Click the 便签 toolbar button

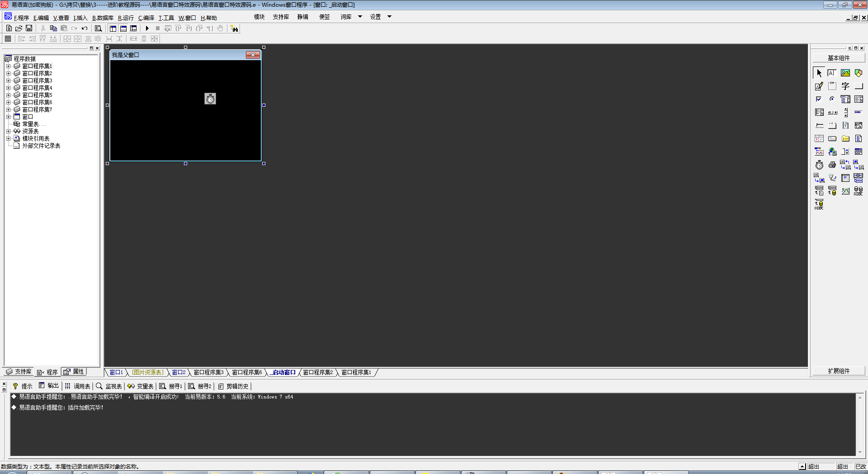point(325,17)
